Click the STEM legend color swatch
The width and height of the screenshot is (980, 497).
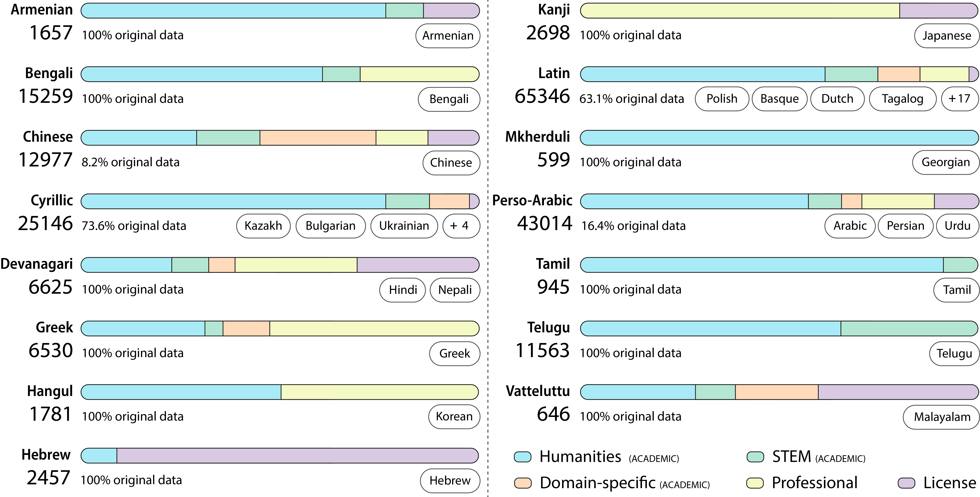click(755, 457)
